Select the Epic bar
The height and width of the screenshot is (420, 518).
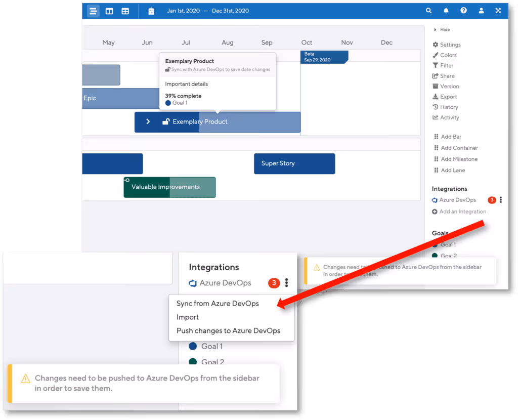click(x=120, y=99)
